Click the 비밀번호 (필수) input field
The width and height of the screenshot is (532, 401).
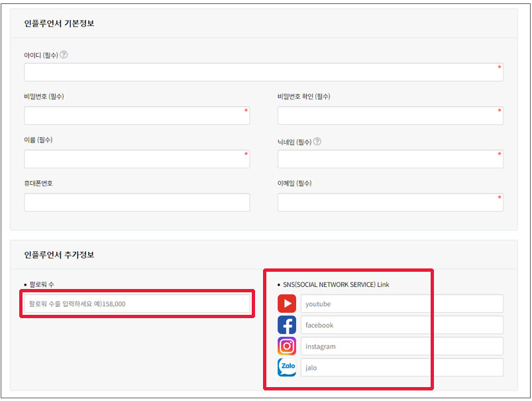(136, 115)
